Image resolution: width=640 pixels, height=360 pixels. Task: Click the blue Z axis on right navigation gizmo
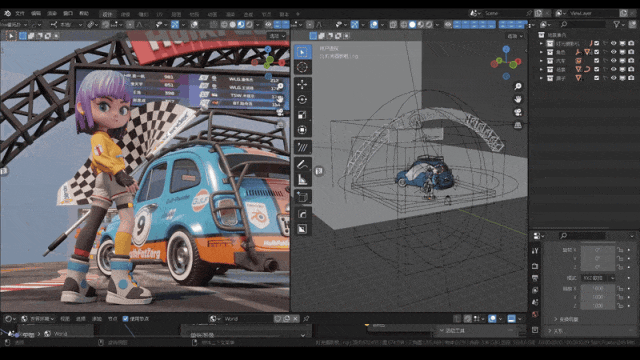506,49
